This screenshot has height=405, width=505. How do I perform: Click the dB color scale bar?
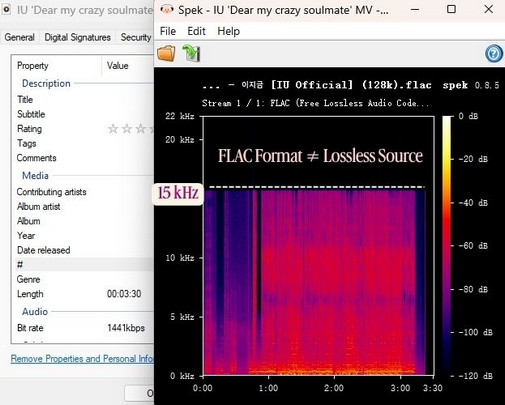(x=446, y=246)
